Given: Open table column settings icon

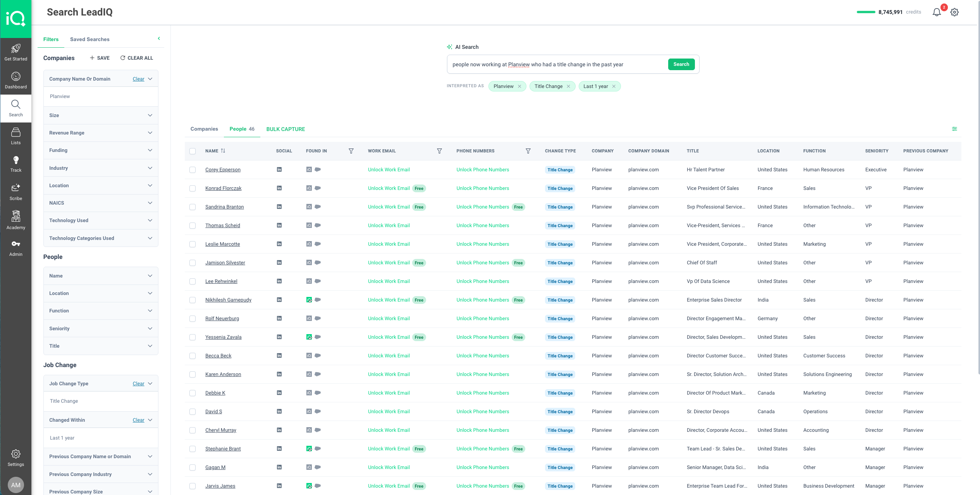Looking at the screenshot, I should pos(954,129).
